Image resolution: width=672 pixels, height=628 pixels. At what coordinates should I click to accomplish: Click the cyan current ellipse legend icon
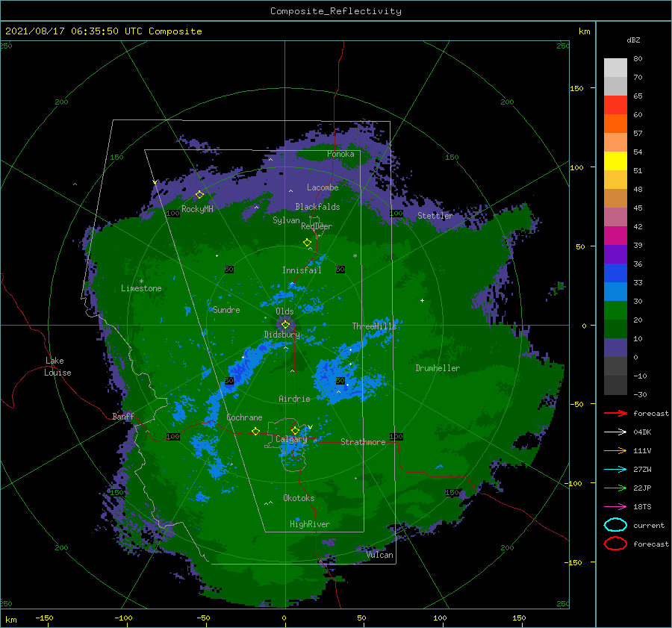pyautogui.click(x=615, y=525)
